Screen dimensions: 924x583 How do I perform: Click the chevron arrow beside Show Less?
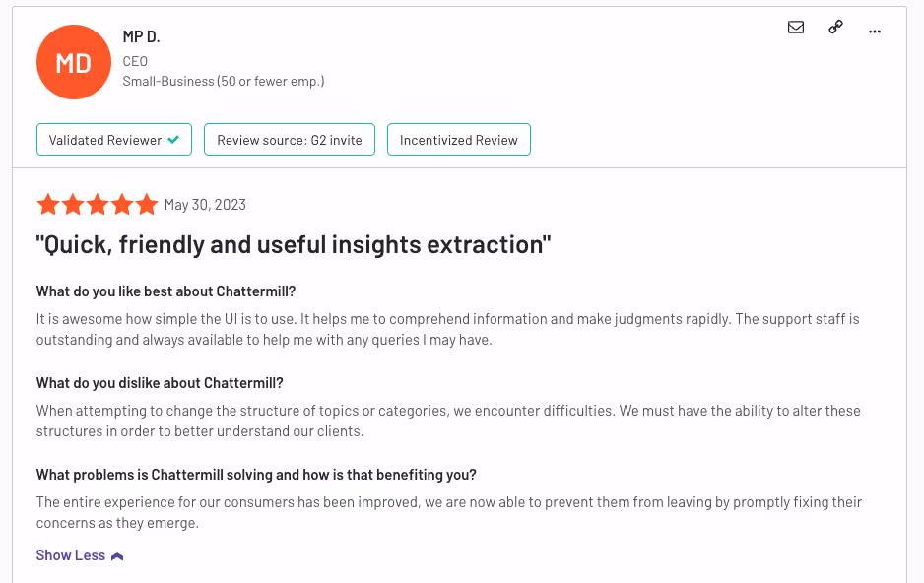[x=117, y=556]
